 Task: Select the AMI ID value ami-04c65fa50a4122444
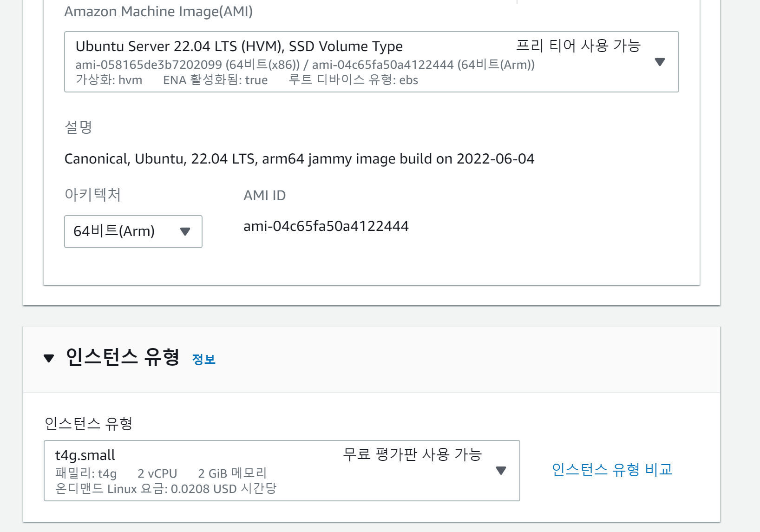326,226
